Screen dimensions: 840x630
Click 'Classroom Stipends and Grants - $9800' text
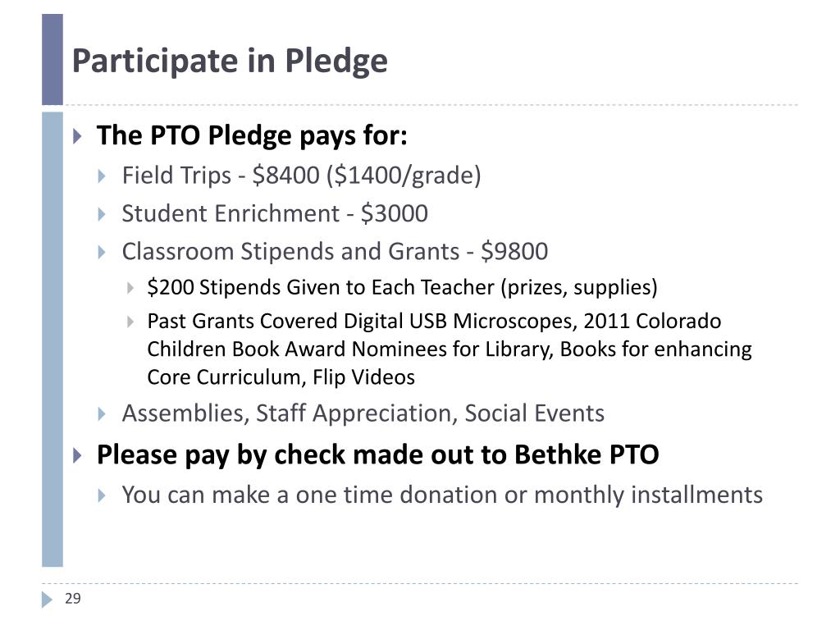[335, 252]
